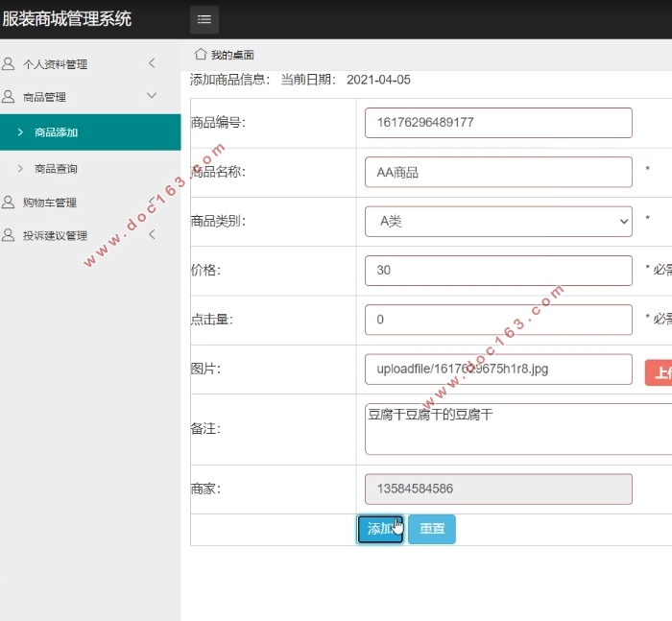Open 商品查询 in the sidebar
The width and height of the screenshot is (672, 621).
[x=56, y=169]
